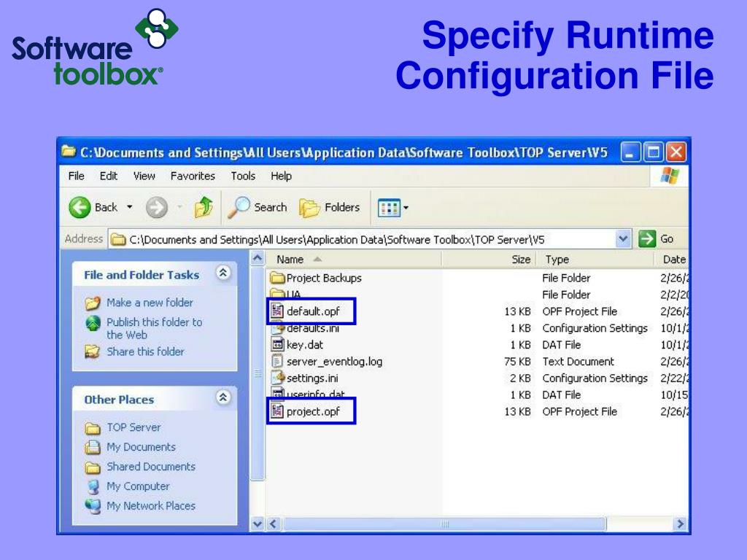Click Make a new folder link
The image size is (747, 560).
click(150, 303)
